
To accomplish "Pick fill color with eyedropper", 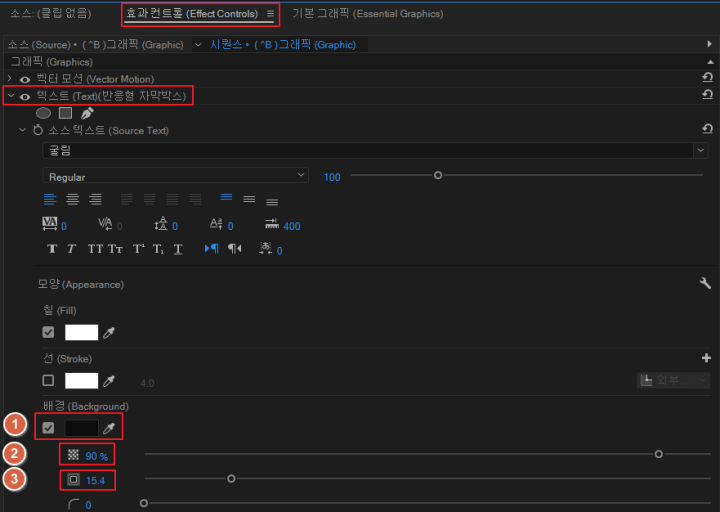I will [x=109, y=332].
